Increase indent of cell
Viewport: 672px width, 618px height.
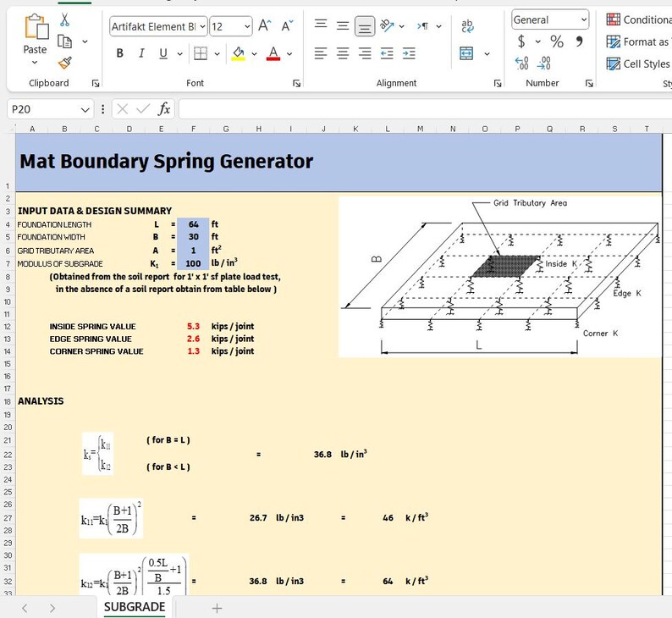point(409,53)
